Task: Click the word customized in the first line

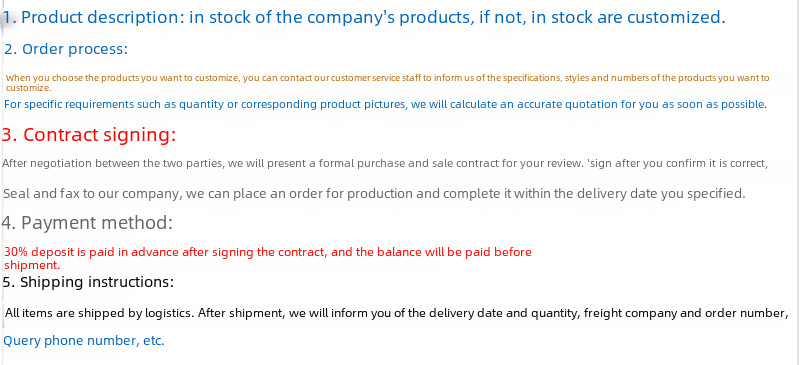Action: point(676,17)
